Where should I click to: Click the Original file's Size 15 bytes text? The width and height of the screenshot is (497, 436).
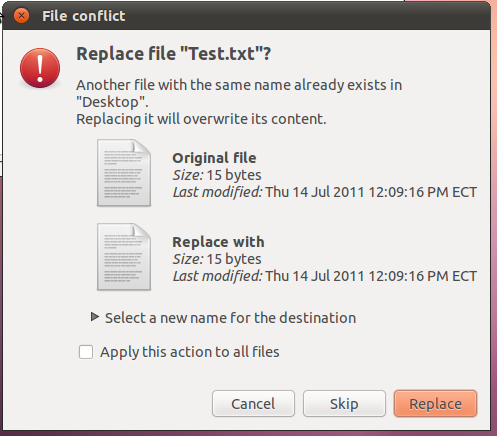coord(217,175)
